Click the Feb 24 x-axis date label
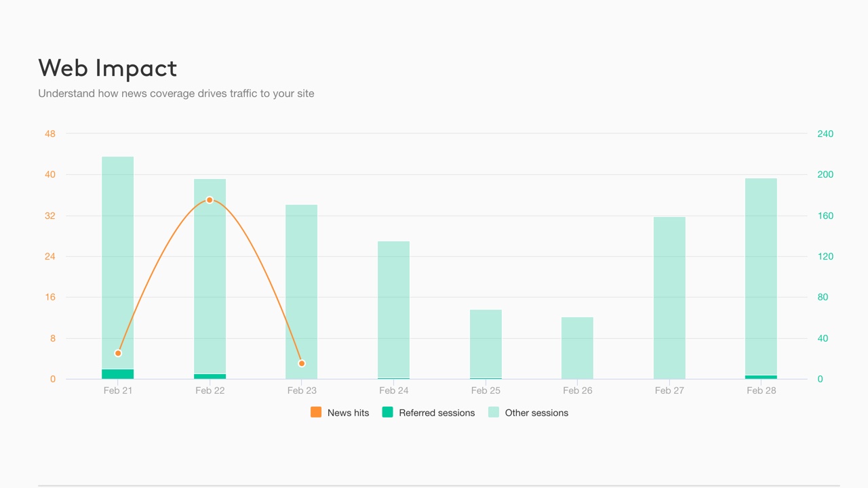The width and height of the screenshot is (868, 488). (393, 390)
